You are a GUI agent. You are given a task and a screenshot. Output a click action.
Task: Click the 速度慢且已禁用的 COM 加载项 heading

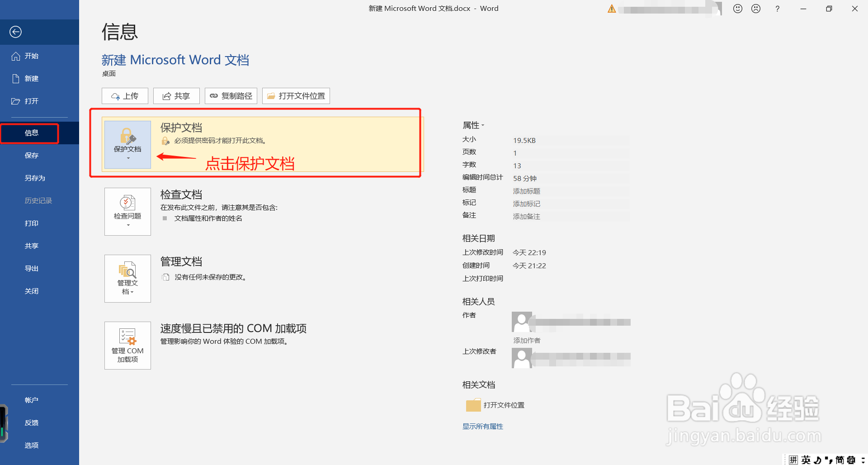coord(233,328)
